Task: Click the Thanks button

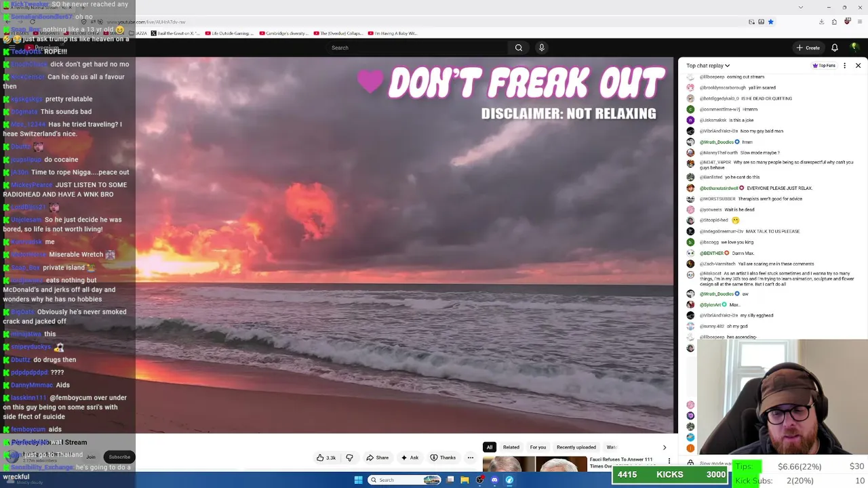Action: point(443,457)
